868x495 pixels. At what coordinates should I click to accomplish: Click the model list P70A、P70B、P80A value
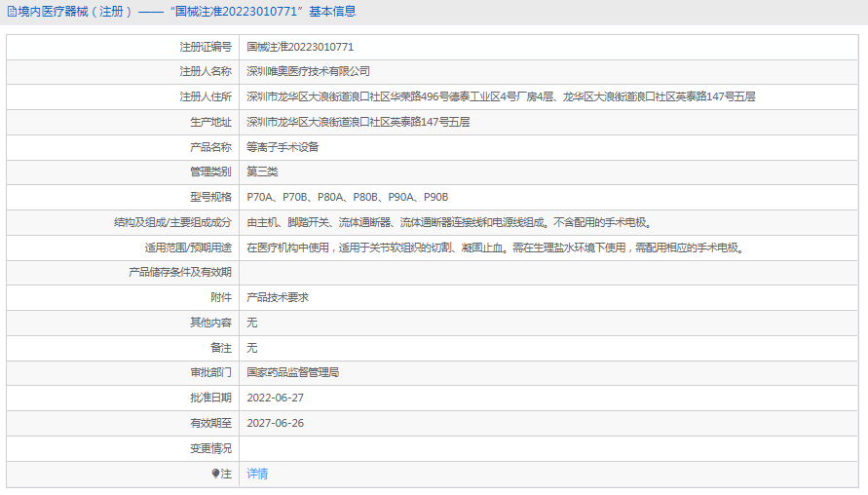348,197
